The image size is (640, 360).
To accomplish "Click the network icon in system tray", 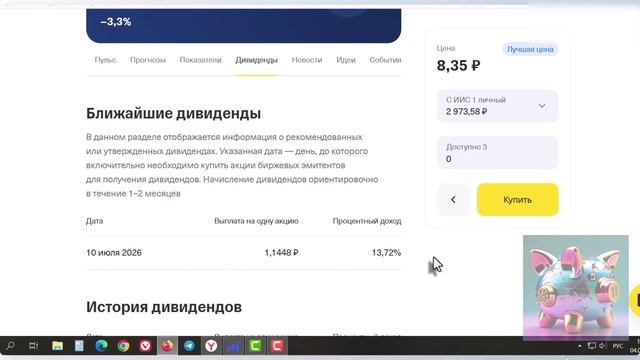I will 591,346.
